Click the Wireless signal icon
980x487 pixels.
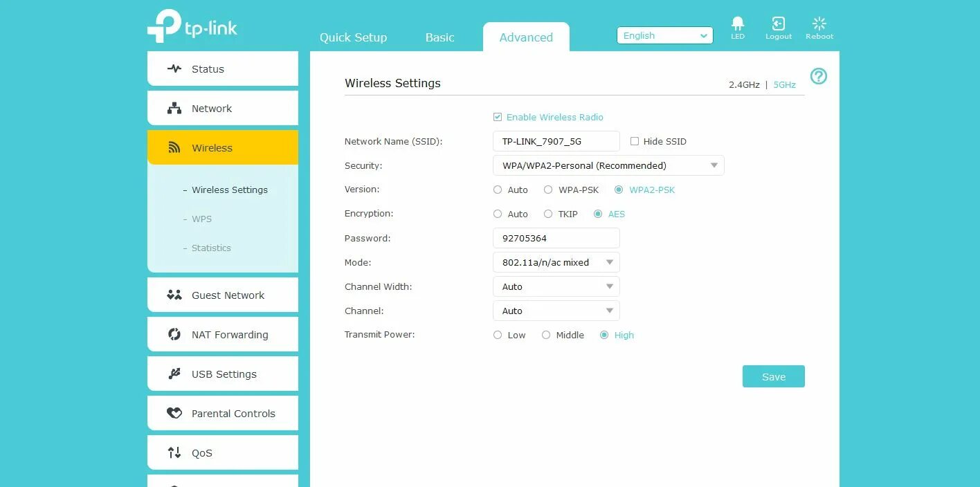pos(174,147)
